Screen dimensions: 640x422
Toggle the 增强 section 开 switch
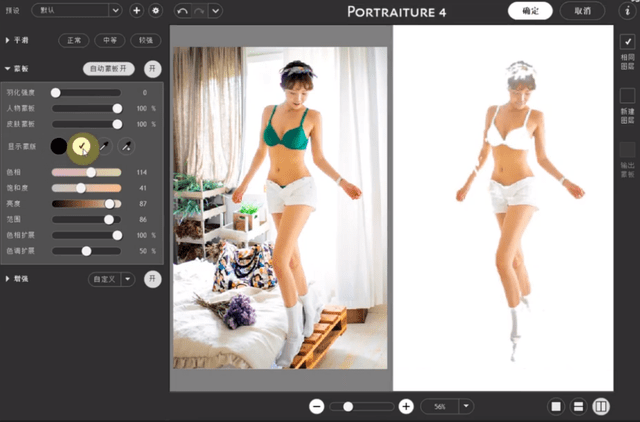153,279
